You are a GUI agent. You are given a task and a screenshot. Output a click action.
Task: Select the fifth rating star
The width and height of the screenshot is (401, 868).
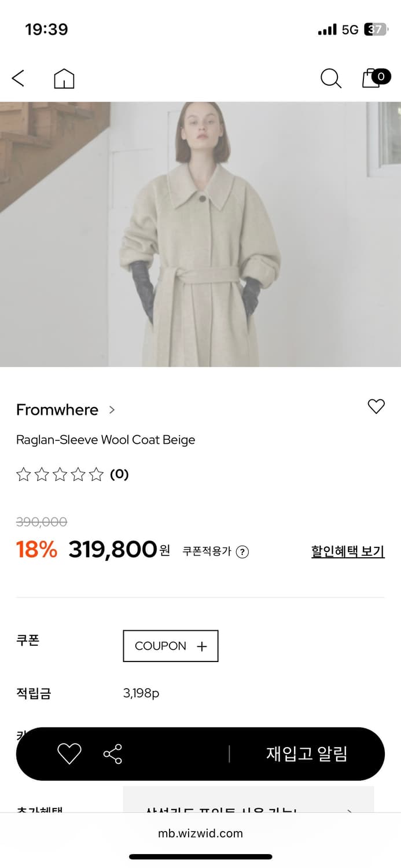tap(96, 475)
